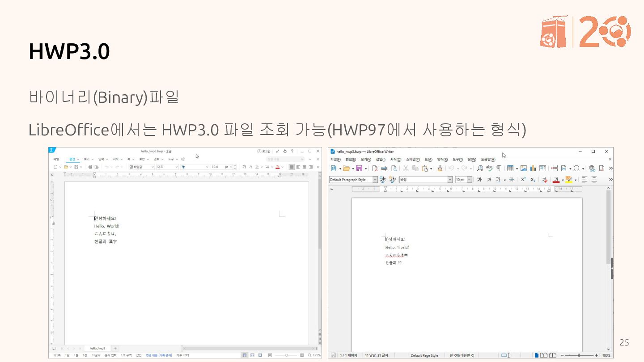The height and width of the screenshot is (362, 644).
Task: Toggle Strikethrough 가 in LibreOffice Writer
Action: click(511, 180)
